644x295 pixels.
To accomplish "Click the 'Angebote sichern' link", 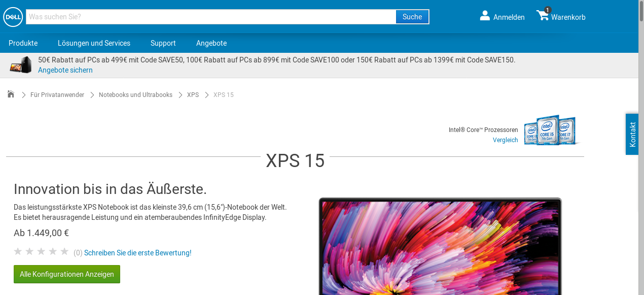I will pyautogui.click(x=65, y=70).
